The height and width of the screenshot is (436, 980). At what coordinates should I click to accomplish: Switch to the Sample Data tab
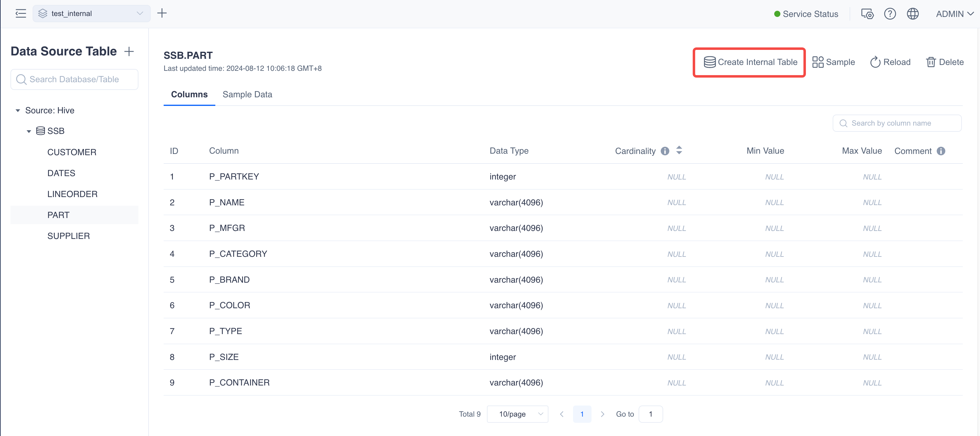pyautogui.click(x=247, y=95)
